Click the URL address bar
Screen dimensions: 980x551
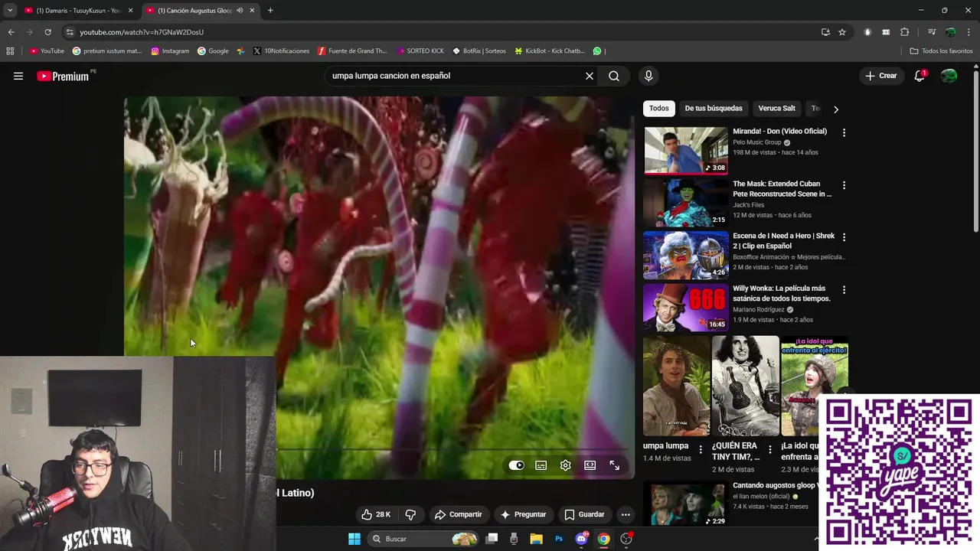point(444,32)
